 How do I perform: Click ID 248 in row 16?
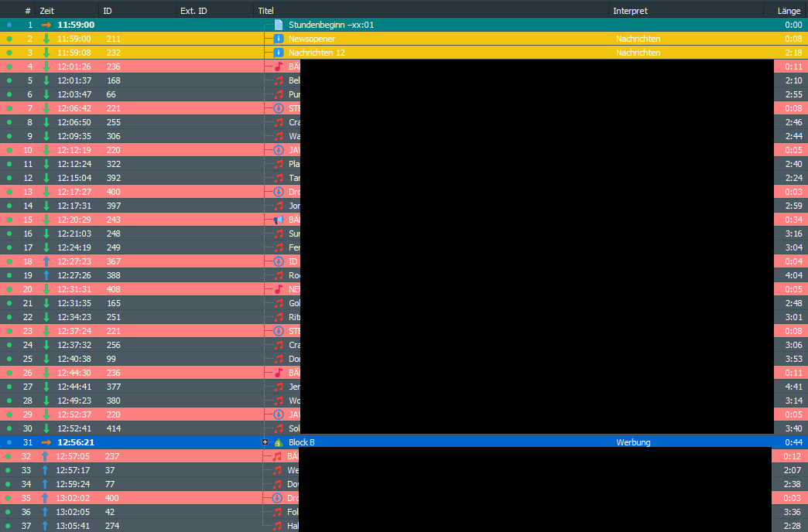point(113,234)
